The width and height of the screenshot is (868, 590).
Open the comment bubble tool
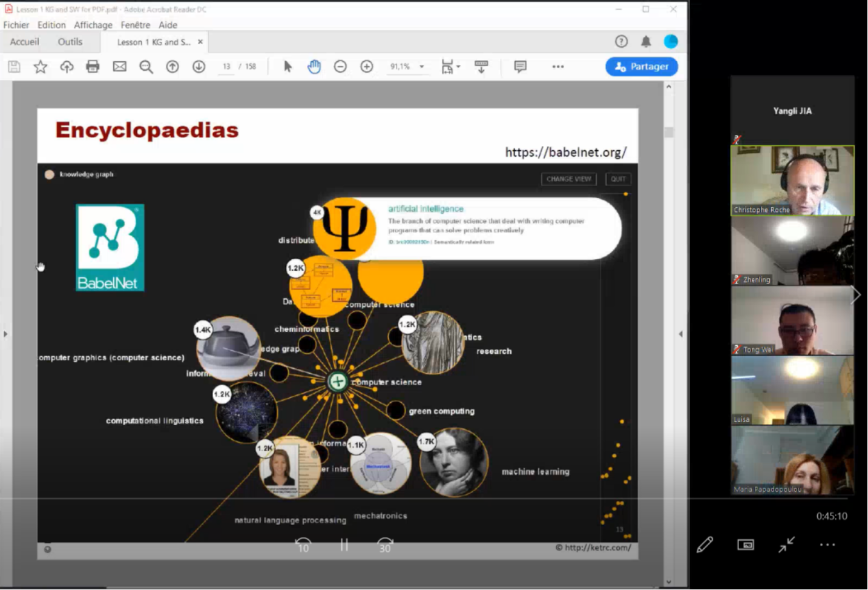pyautogui.click(x=520, y=67)
